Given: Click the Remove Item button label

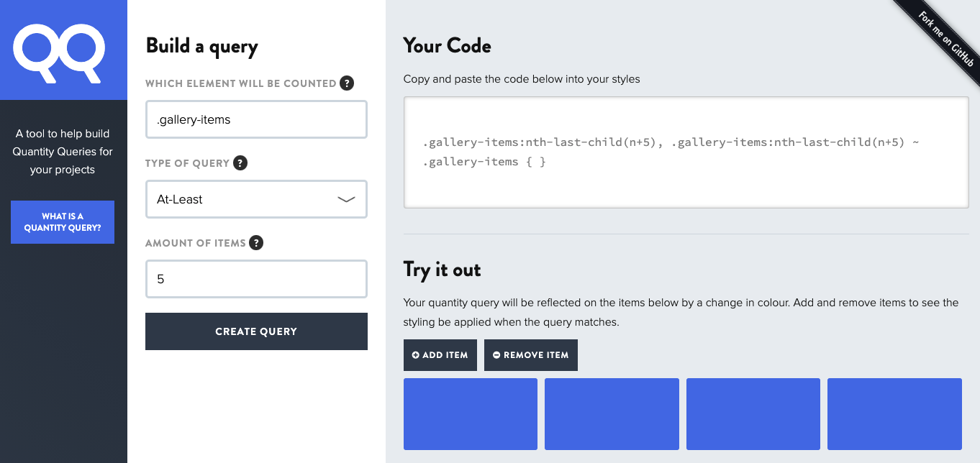Looking at the screenshot, I should click(536, 355).
